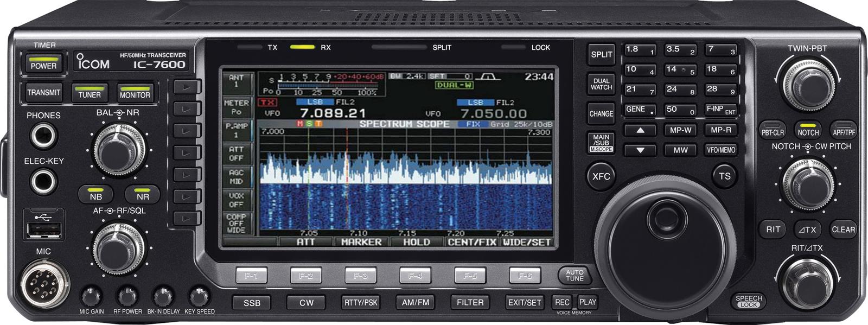
Task: Enable the NB noise blanker
Action: [x=96, y=194]
